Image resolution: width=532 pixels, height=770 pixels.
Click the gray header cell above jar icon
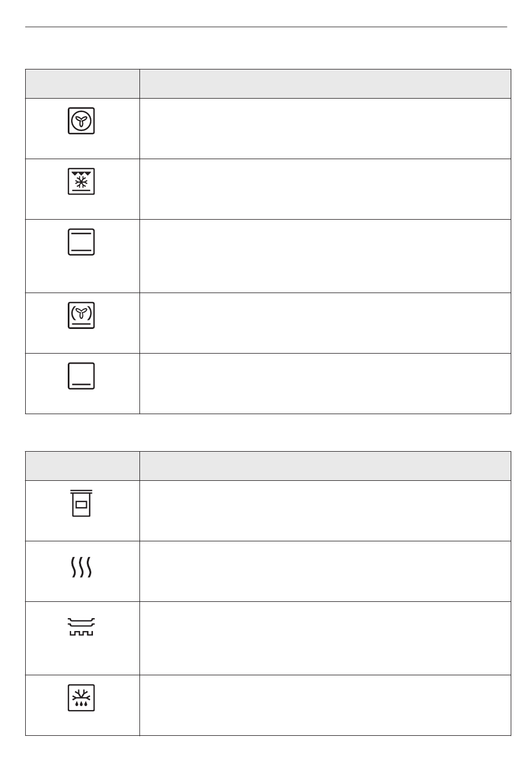click(x=82, y=466)
